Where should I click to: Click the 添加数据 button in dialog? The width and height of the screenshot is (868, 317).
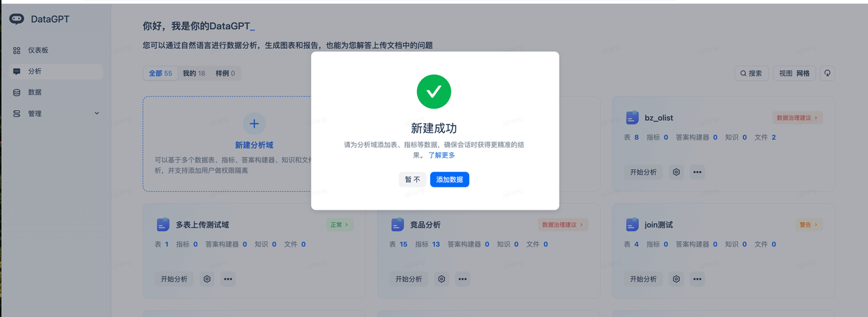(450, 179)
